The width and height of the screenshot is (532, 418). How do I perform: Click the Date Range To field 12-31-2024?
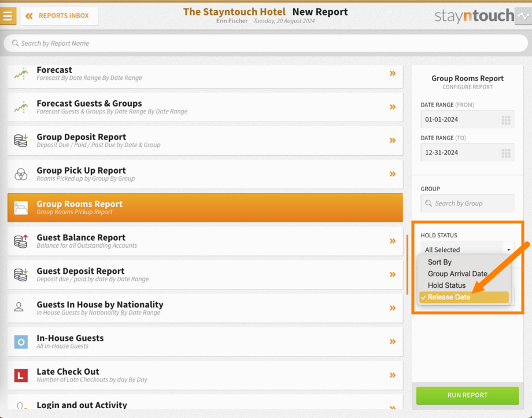tap(467, 152)
